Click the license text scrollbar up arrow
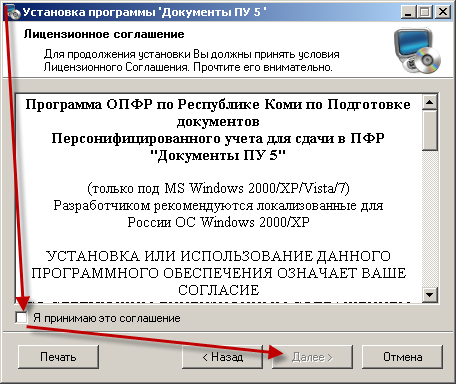456x384 pixels. click(430, 102)
